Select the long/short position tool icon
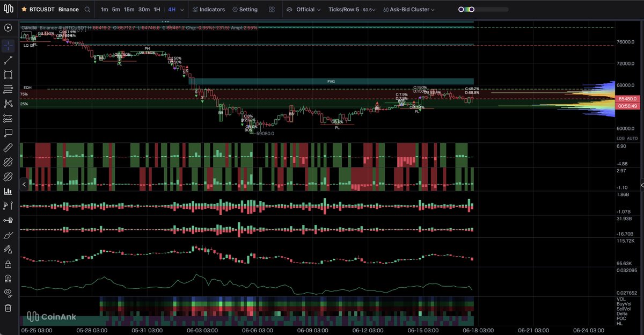 click(x=8, y=220)
